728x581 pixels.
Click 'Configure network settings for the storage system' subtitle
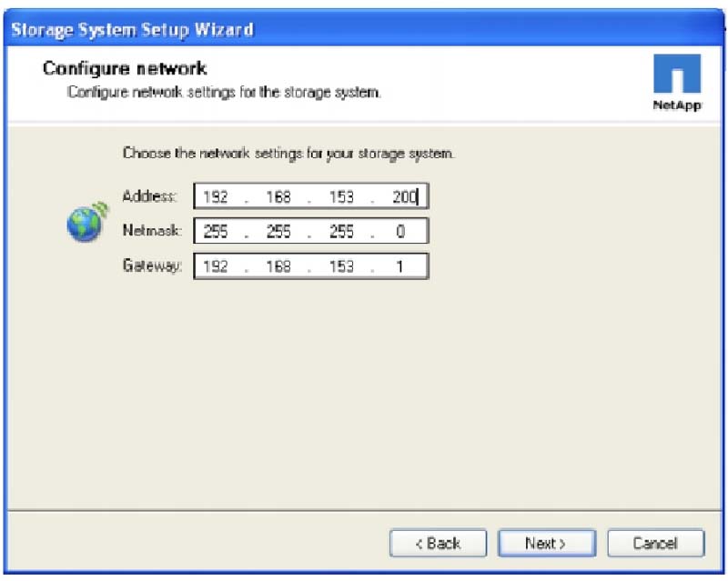(x=224, y=93)
